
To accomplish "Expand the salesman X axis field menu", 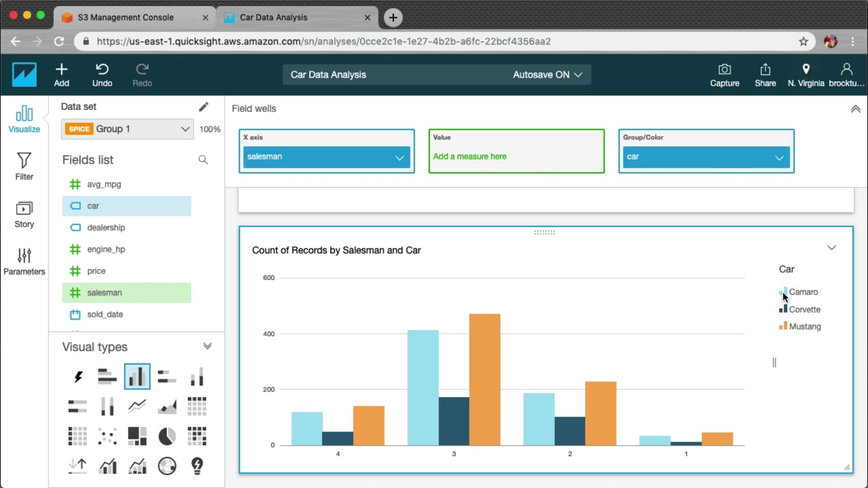I will coord(399,158).
